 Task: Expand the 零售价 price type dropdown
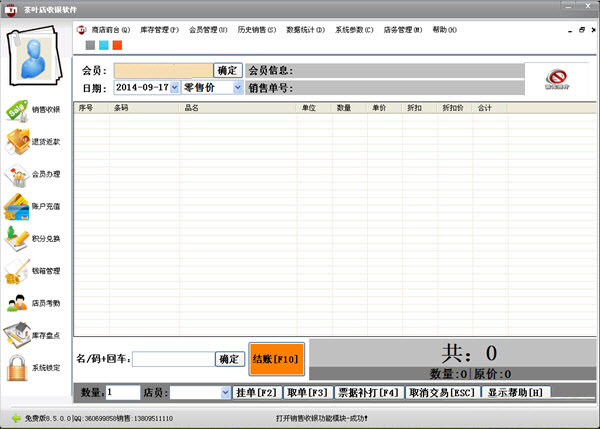click(238, 88)
